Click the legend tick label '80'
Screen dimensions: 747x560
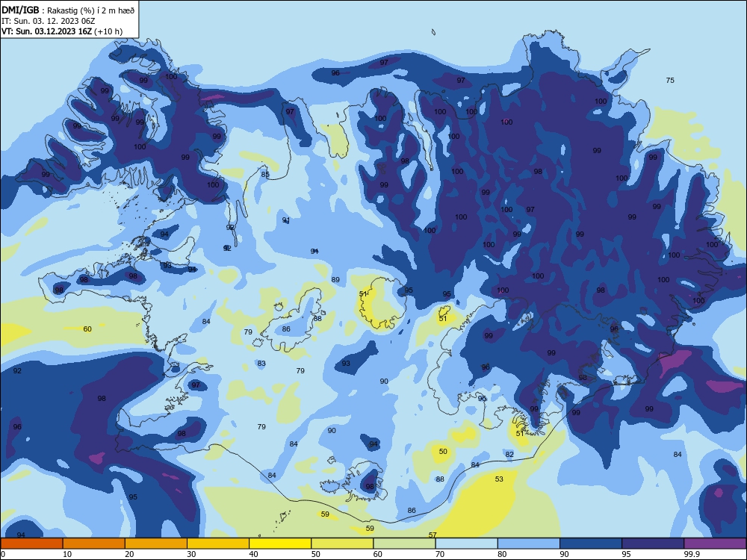pyautogui.click(x=502, y=554)
